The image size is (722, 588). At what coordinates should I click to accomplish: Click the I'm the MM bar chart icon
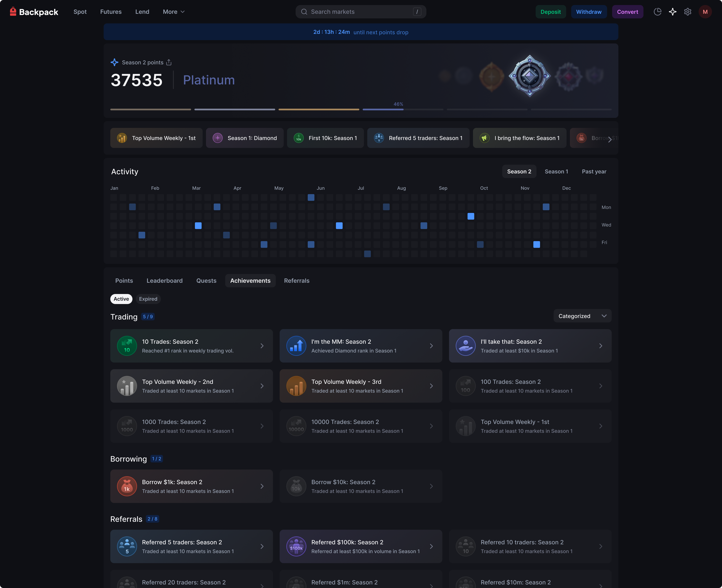[296, 346]
